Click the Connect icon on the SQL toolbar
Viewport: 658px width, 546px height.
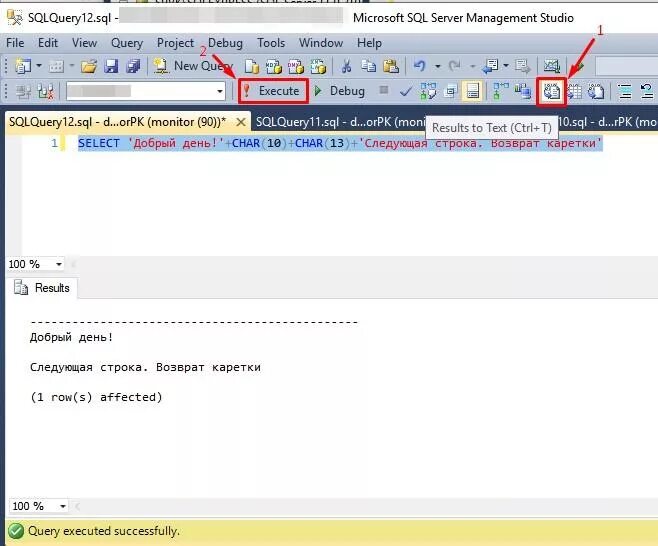click(23, 91)
